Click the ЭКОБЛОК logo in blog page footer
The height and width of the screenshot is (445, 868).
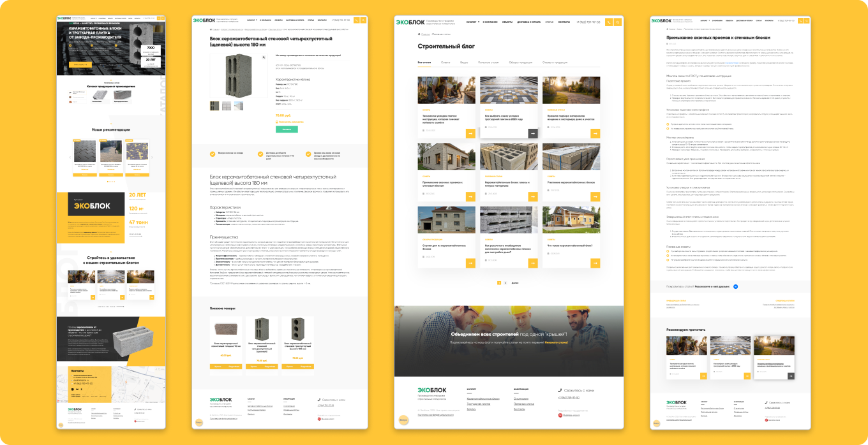(x=432, y=390)
